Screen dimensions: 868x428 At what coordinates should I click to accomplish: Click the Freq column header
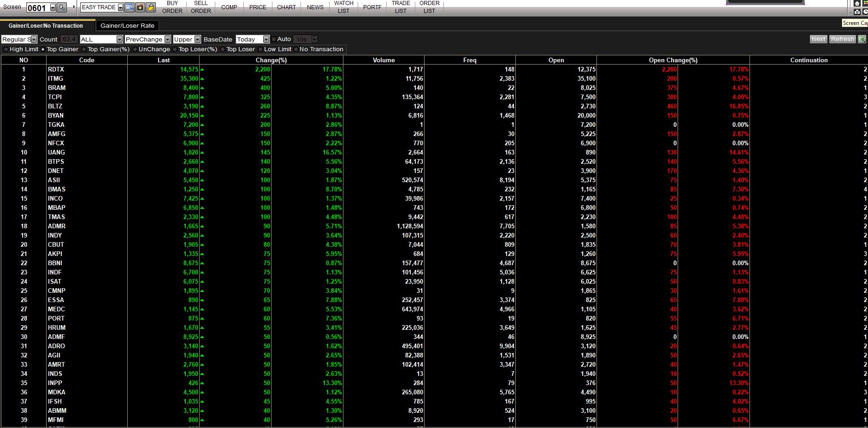(x=470, y=60)
